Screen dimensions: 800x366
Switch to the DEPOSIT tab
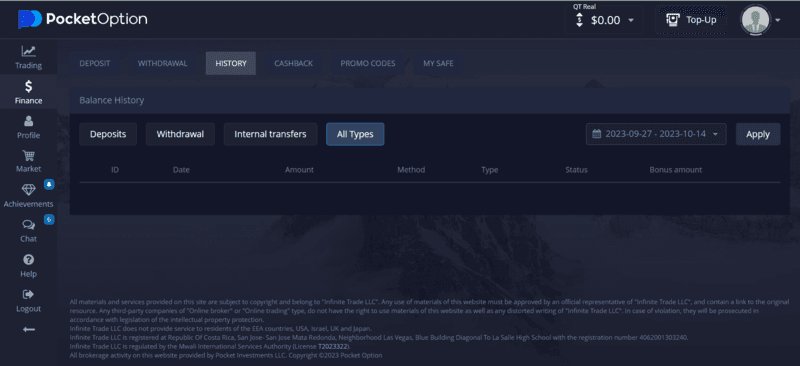[x=95, y=64]
